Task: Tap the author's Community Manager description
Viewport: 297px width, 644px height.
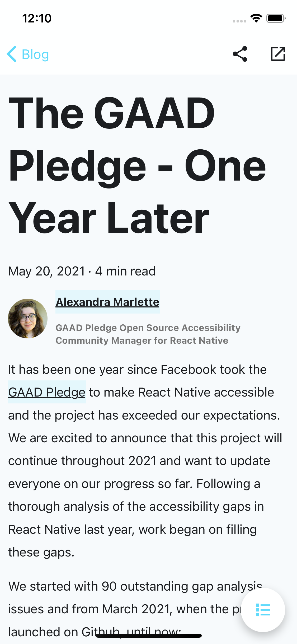Action: point(148,334)
